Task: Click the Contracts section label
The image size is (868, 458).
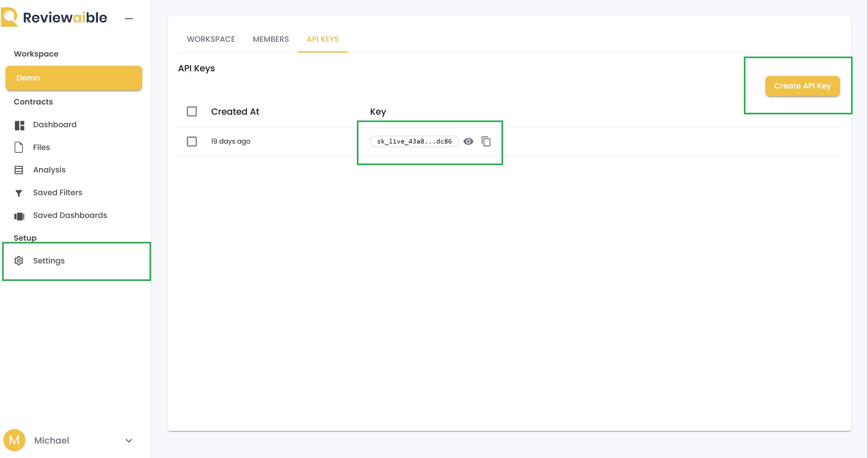Action: point(33,102)
